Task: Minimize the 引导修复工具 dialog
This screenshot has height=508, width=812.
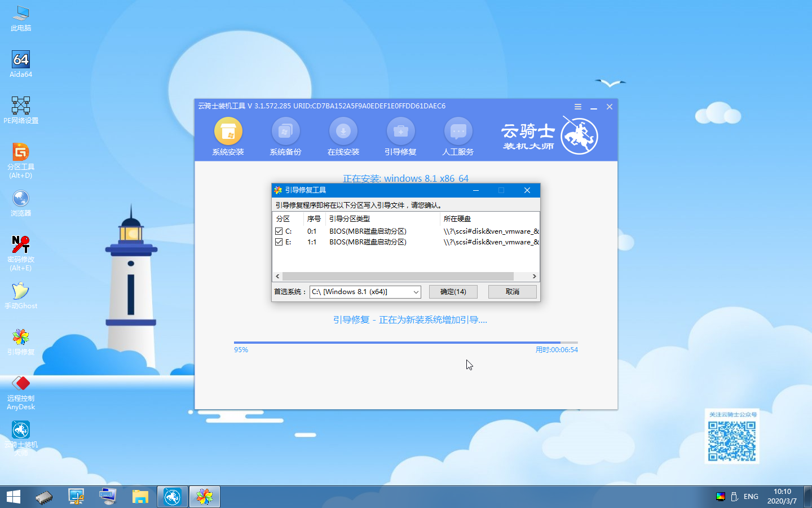Action: pyautogui.click(x=476, y=190)
